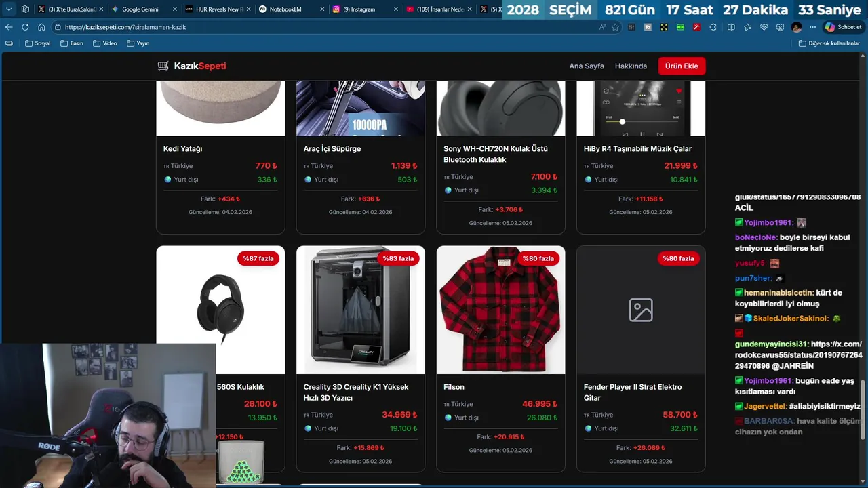The image size is (868, 488).
Task: Open the green extension icon
Action: click(x=680, y=27)
